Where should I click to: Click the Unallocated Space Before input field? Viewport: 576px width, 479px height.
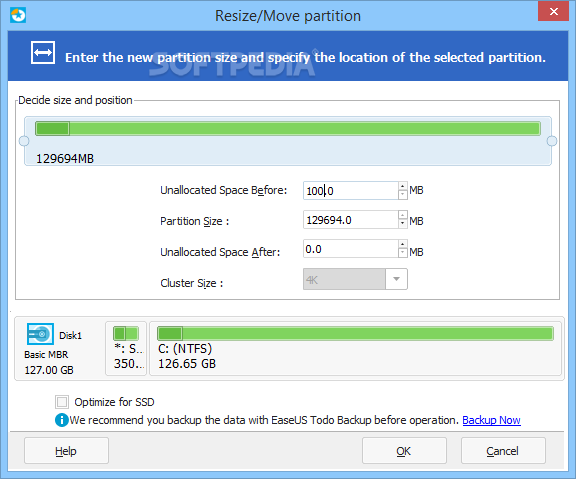click(351, 191)
